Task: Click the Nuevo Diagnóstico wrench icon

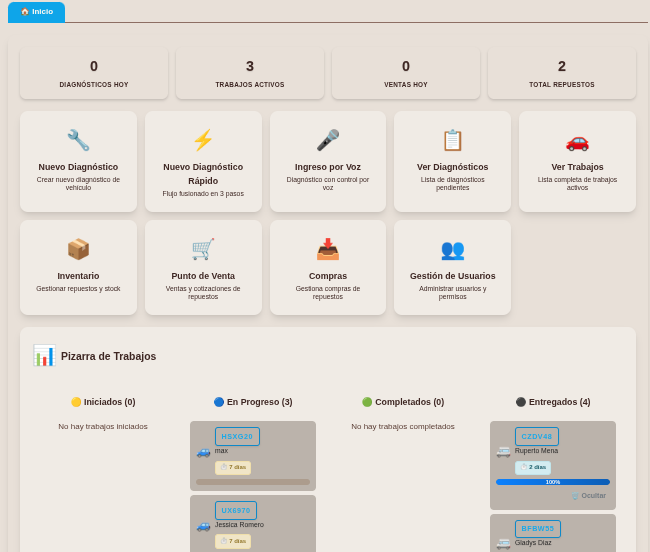Action: click(78, 140)
